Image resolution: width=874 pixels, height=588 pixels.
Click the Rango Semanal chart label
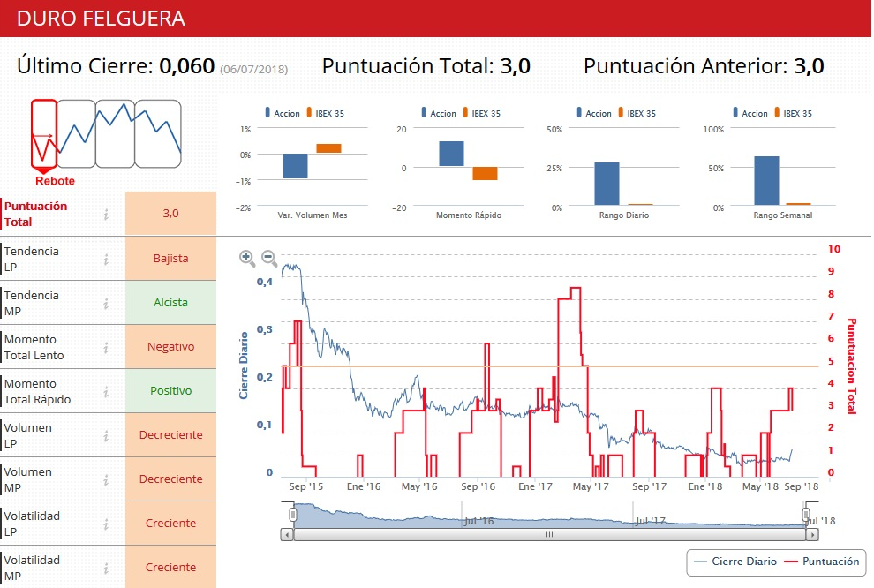(782, 215)
